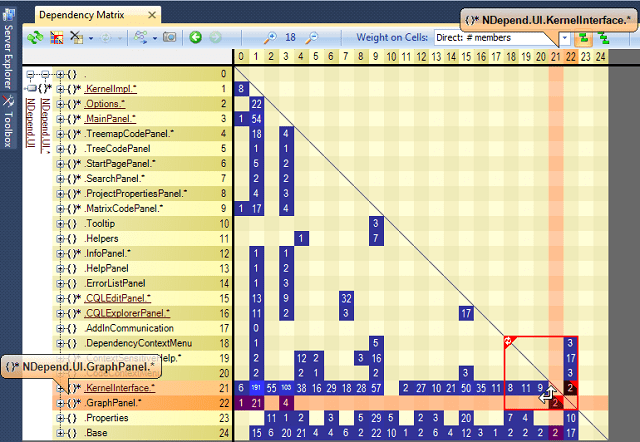Screen dimensions: 640x442
Task: Open the Weight on Cells dropdown arrow
Action: [x=564, y=38]
